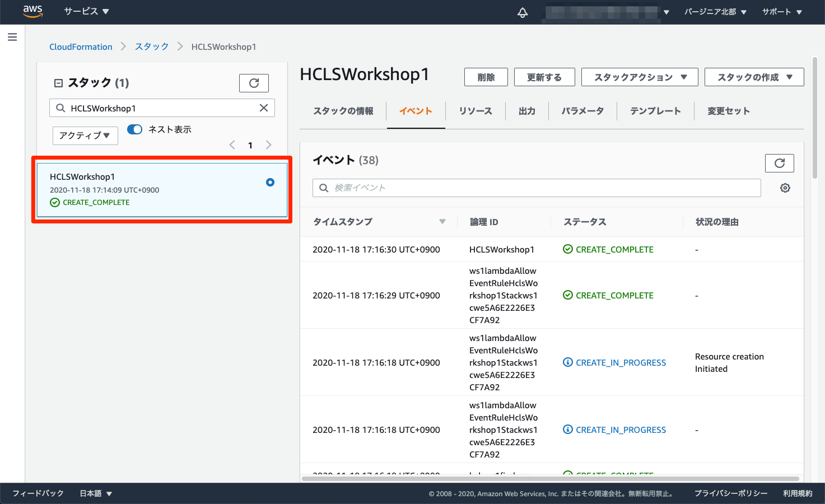Image resolution: width=825 pixels, height=504 pixels.
Task: Open the account name dropdown
Action: pyautogui.click(x=607, y=12)
